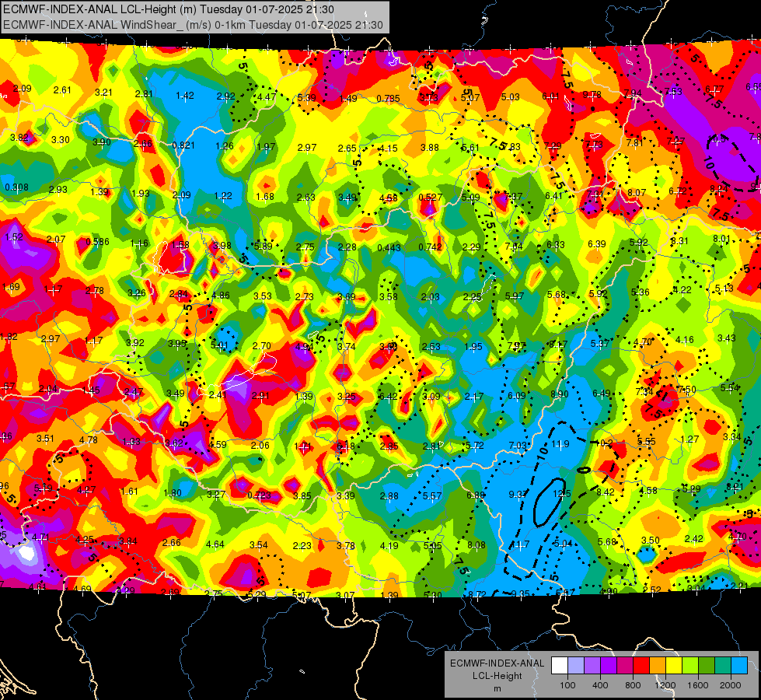The image size is (761, 700).
Task: Choose the magenta legend color swatch
Action: click(625, 665)
